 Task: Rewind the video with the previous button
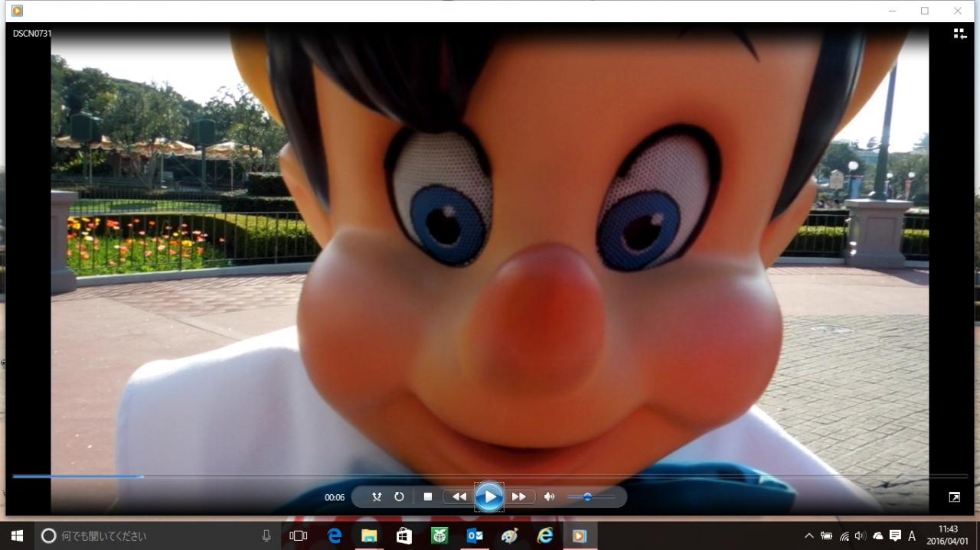point(459,496)
